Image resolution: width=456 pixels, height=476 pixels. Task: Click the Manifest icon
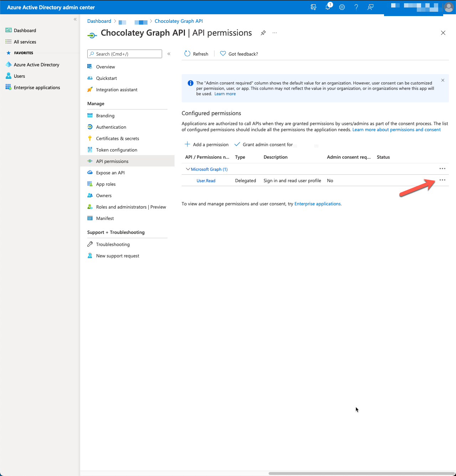point(90,218)
